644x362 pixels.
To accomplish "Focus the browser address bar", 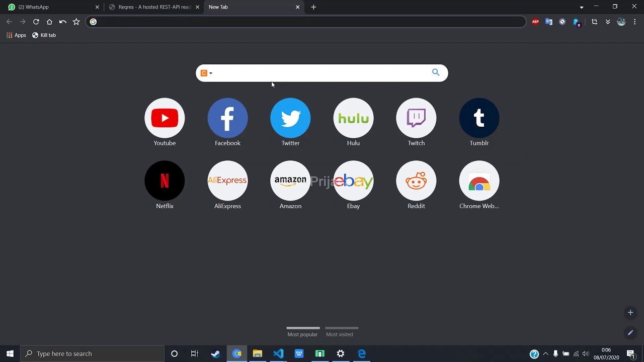I will click(306, 22).
